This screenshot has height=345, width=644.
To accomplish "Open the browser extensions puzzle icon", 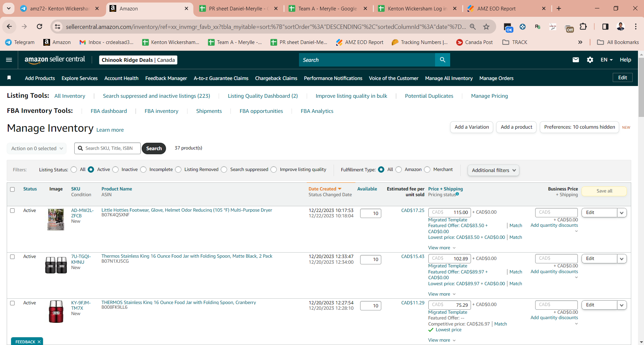I will (584, 27).
